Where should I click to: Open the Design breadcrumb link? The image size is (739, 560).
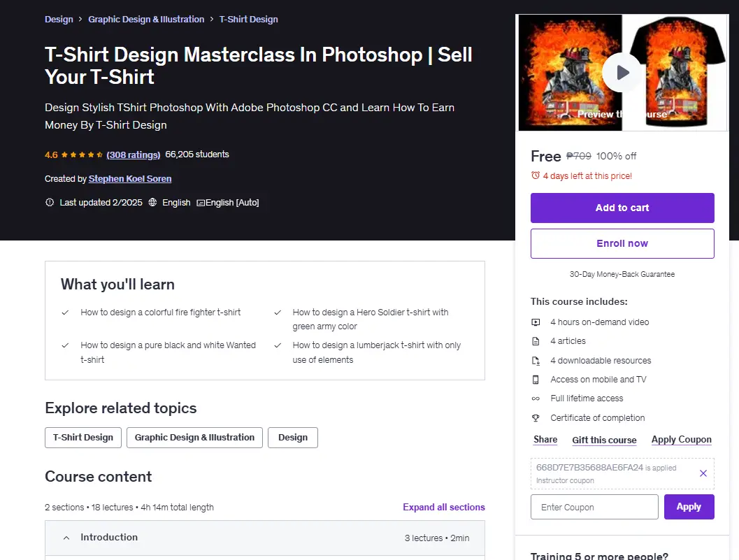[x=59, y=20]
